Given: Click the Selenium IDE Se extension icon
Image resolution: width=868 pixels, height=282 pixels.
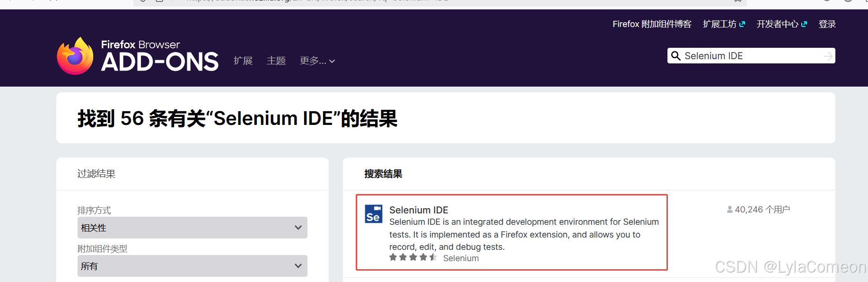Looking at the screenshot, I should pos(374,214).
